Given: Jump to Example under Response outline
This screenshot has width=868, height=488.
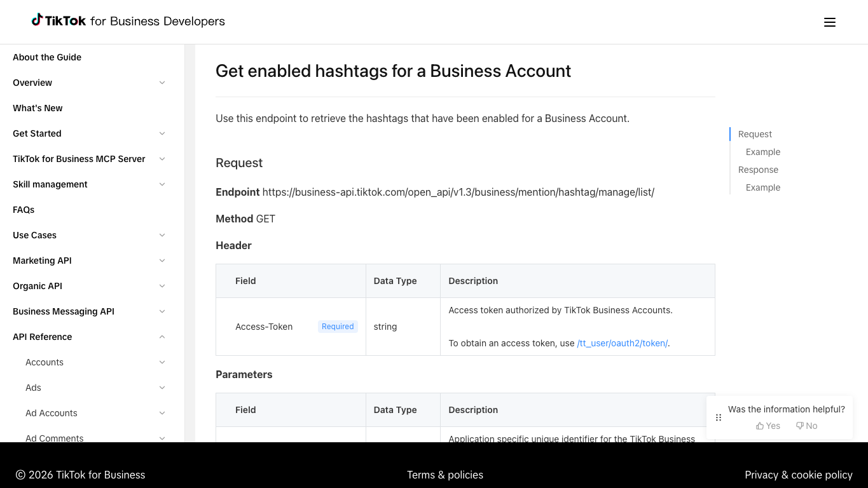Looking at the screenshot, I should [x=763, y=187].
